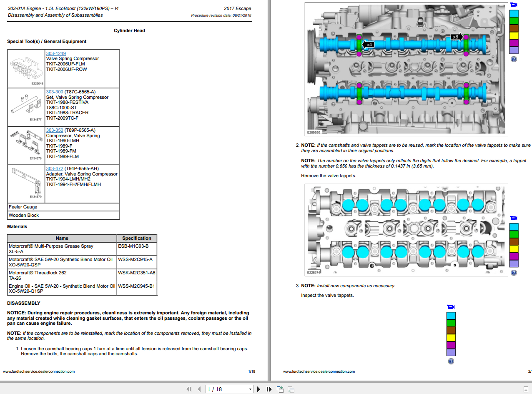Viewport: 532px width, 394px height.
Task: Advance to the next page arrow
Action: (x=258, y=389)
